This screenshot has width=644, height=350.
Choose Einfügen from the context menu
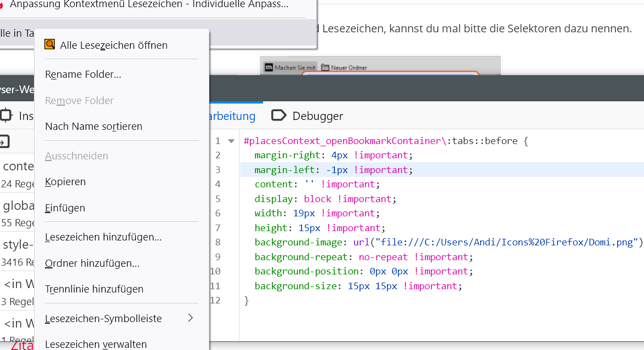65,208
